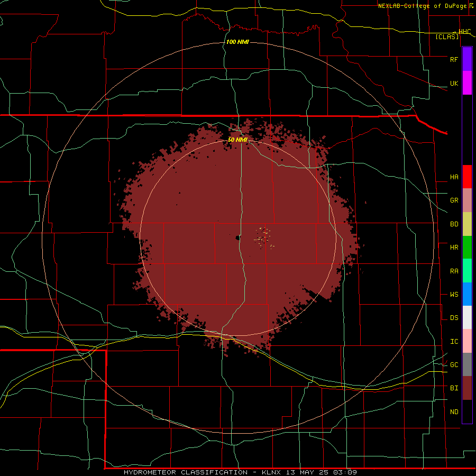
Task: Click the WS legend label
Action: (454, 295)
